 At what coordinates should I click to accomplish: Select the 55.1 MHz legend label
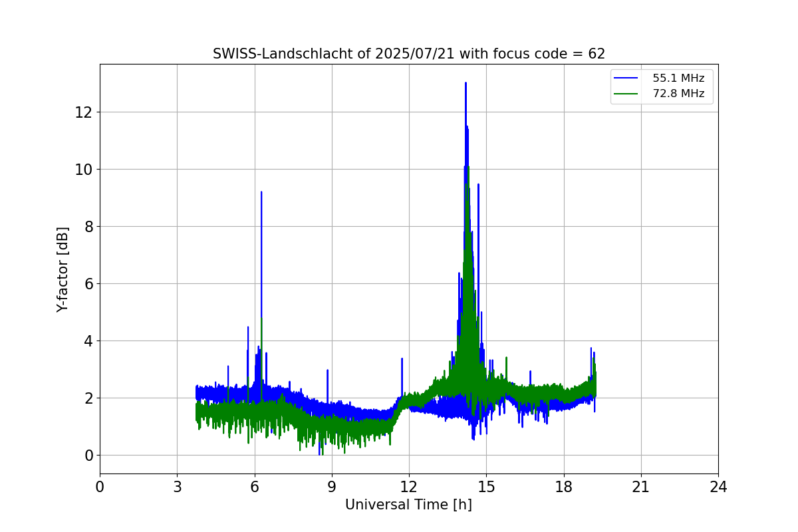(x=678, y=78)
